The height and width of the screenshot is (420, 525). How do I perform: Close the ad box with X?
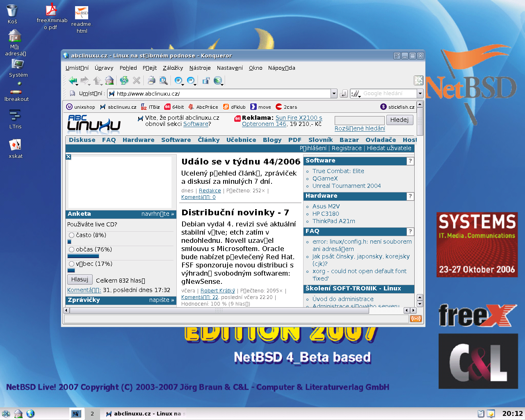68,157
